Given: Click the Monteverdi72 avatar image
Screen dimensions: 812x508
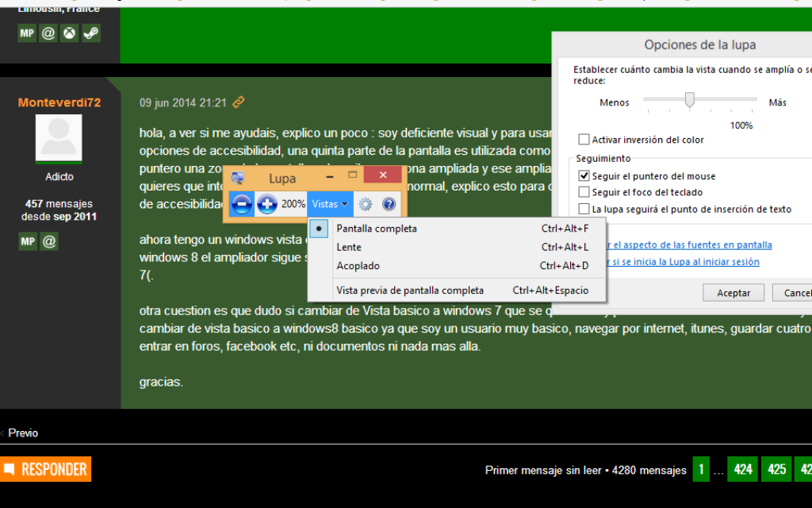Looking at the screenshot, I should (x=59, y=138).
